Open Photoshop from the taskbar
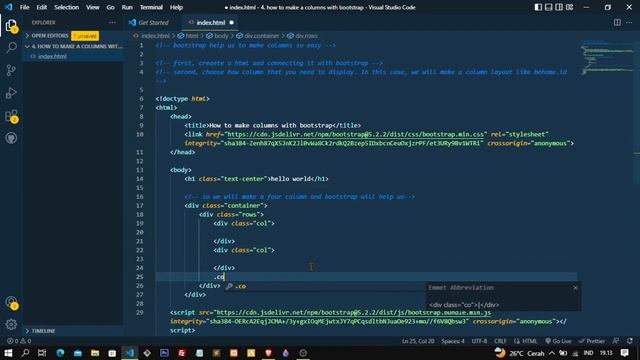 coord(164,353)
